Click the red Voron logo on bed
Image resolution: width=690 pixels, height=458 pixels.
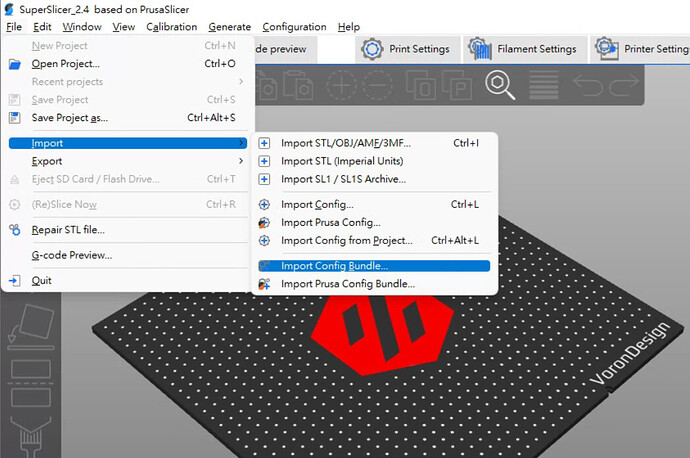coord(382,333)
